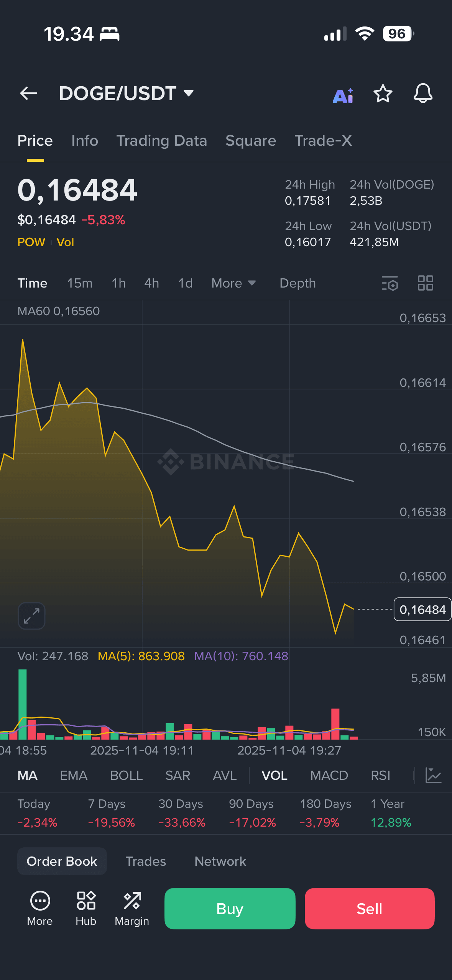Image resolution: width=452 pixels, height=980 pixels.
Task: Select the 1d chart interval
Action: coord(186,283)
